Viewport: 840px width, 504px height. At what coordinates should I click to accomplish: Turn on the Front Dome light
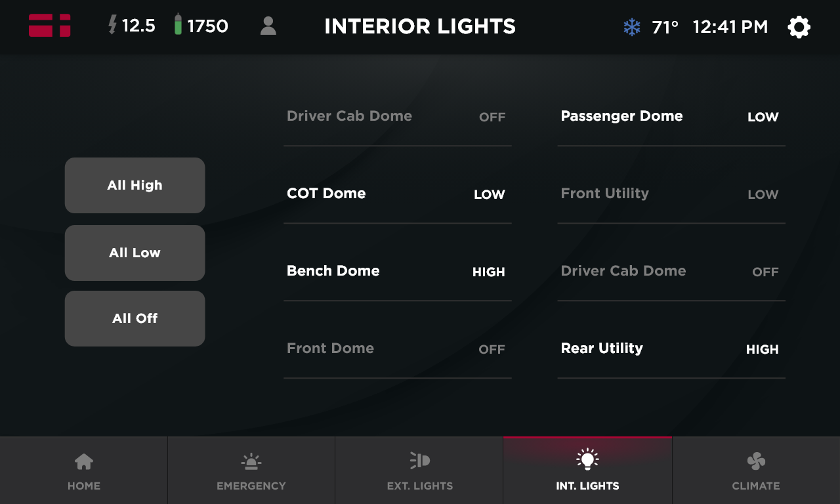tap(397, 349)
